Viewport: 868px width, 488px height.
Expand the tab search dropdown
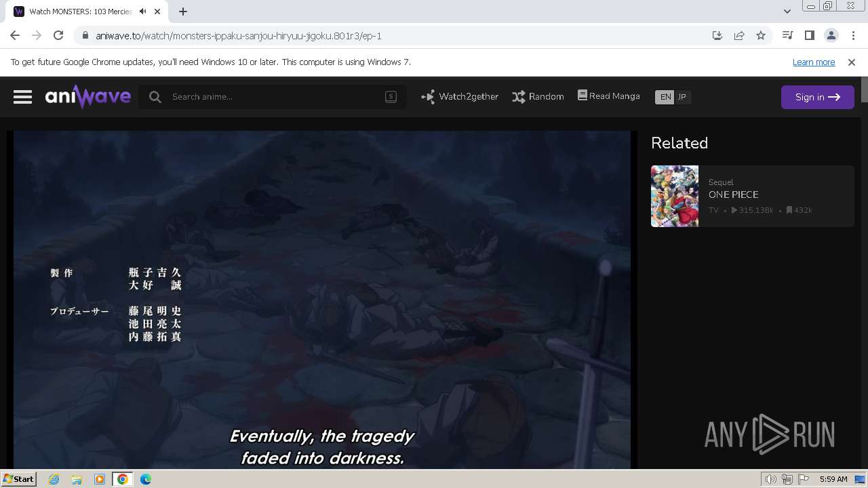pos(787,11)
